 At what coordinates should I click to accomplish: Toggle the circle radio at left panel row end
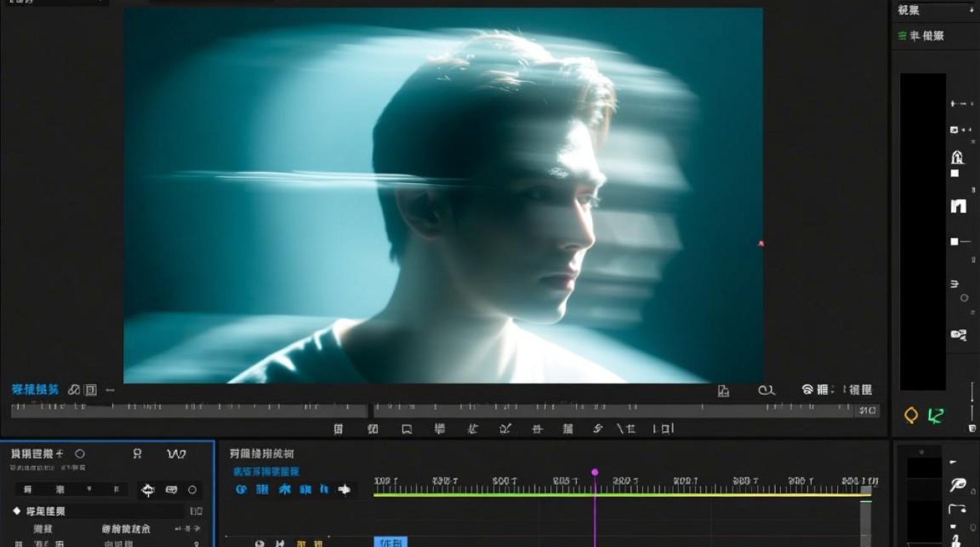192,490
